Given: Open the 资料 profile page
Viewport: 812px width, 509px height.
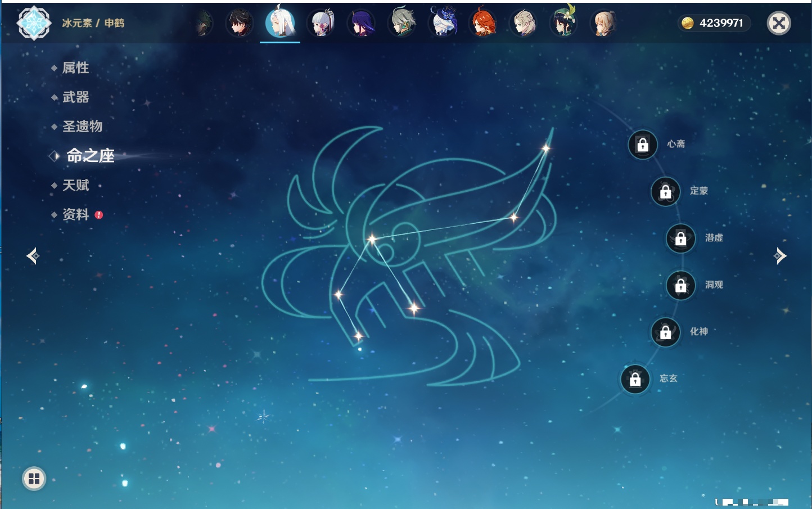Looking at the screenshot, I should (76, 214).
